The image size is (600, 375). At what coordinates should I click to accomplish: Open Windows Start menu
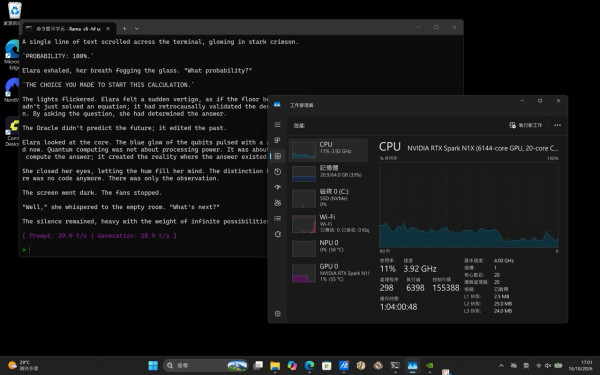click(x=153, y=365)
